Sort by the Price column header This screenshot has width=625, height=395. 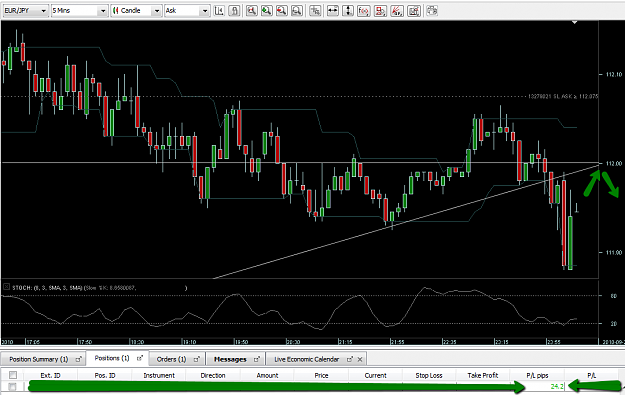click(x=321, y=375)
